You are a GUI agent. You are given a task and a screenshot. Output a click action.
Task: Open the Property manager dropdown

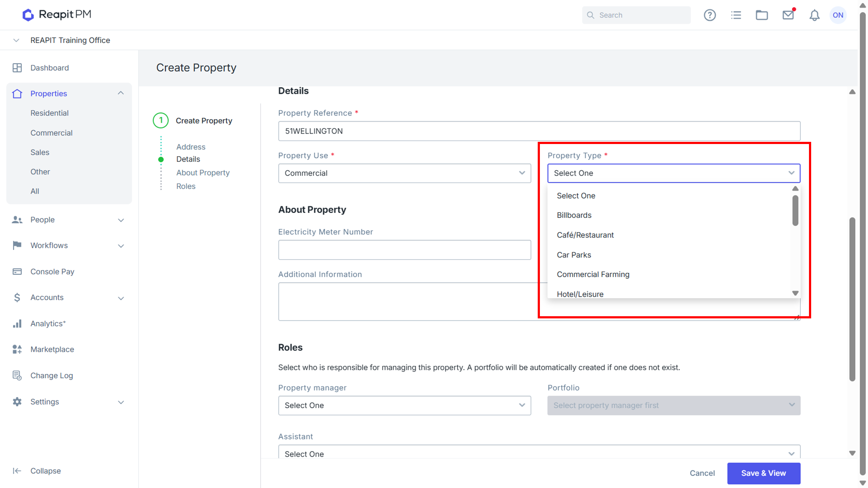click(404, 406)
